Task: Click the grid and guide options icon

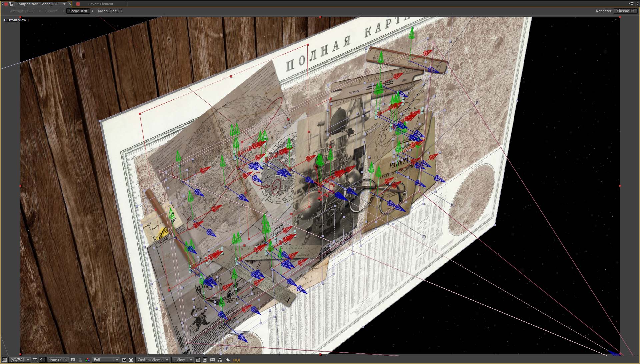Action: pos(35,360)
